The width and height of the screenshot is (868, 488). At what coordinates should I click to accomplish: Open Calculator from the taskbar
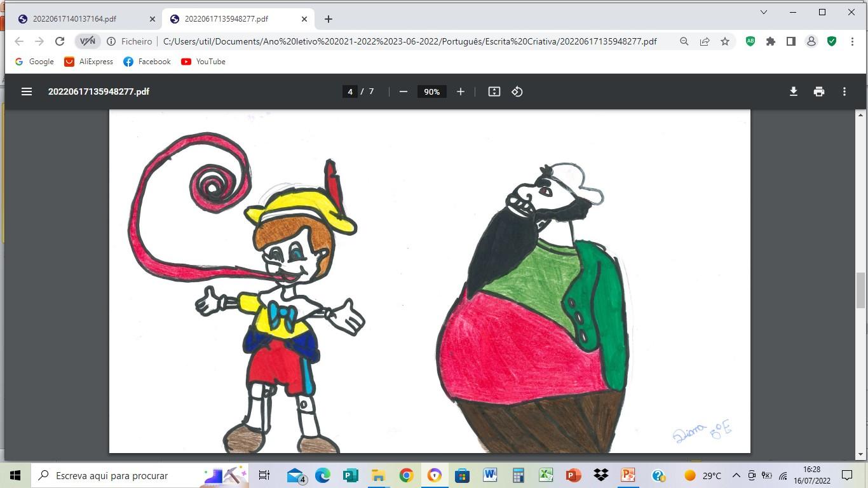click(x=518, y=475)
